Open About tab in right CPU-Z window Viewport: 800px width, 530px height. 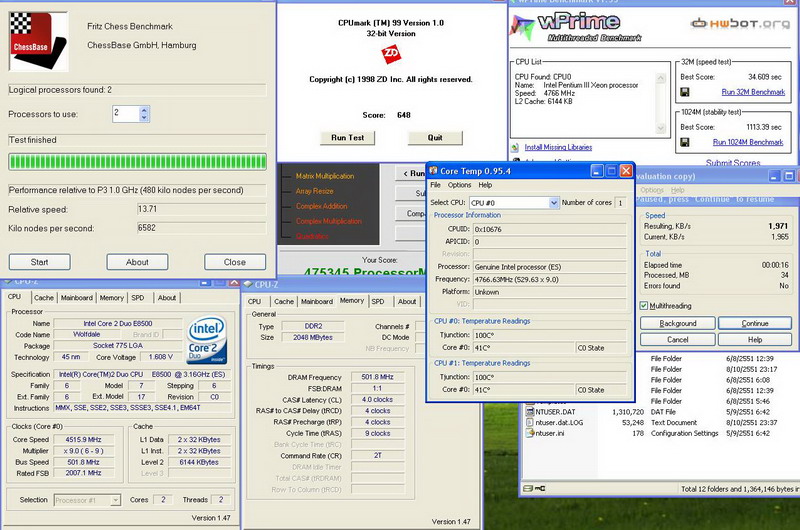coord(407,301)
